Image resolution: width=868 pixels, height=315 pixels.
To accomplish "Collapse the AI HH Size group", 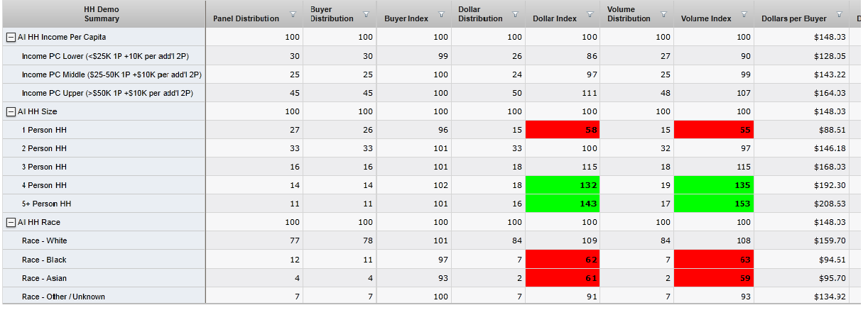I will (11, 111).
